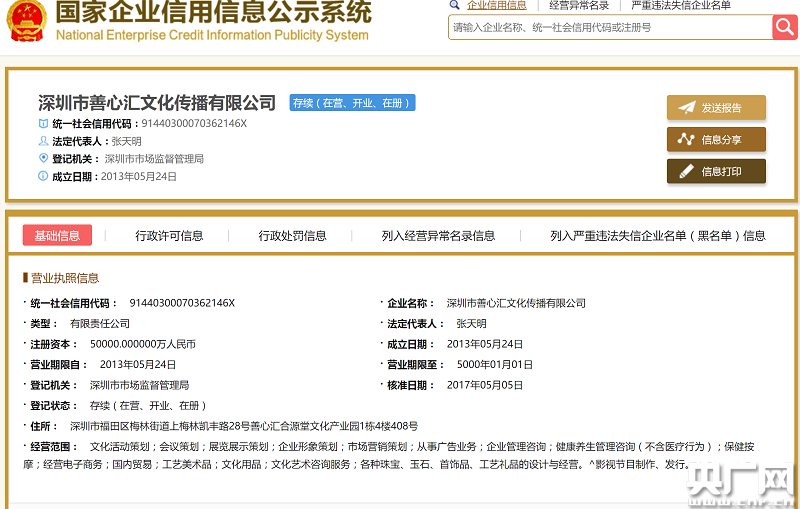Click the 发送报告 button
800x509 pixels.
pyautogui.click(x=716, y=108)
